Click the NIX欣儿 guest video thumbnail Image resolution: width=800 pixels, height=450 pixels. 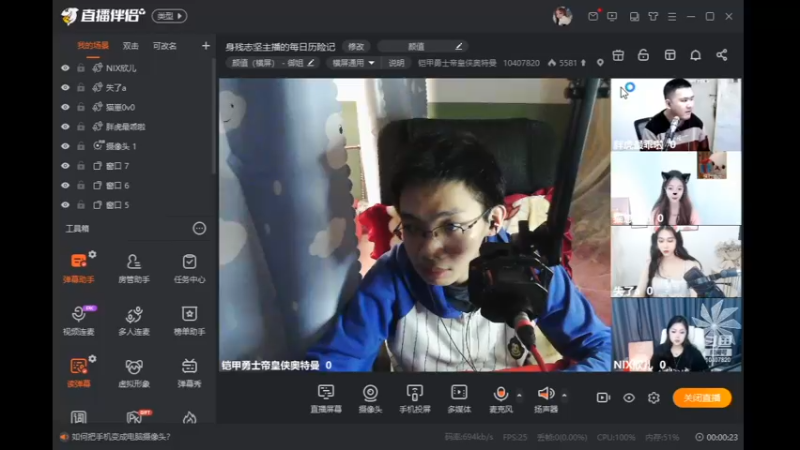676,335
